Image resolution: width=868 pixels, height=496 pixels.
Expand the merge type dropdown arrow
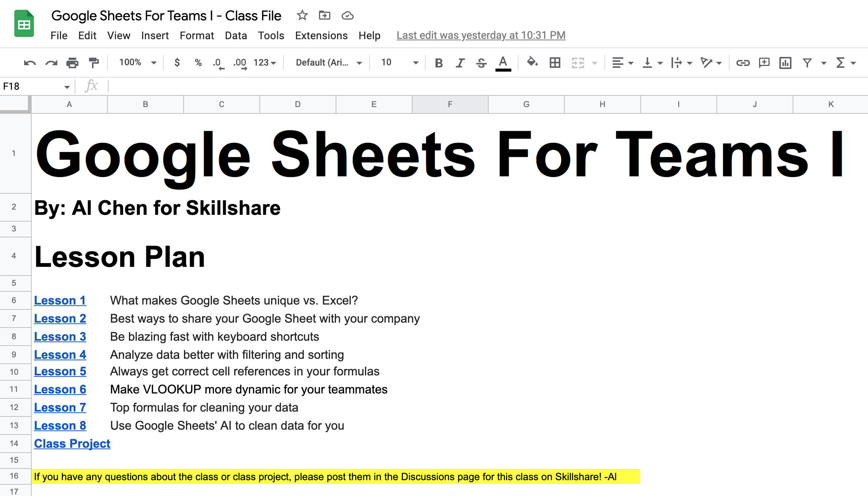(x=595, y=63)
